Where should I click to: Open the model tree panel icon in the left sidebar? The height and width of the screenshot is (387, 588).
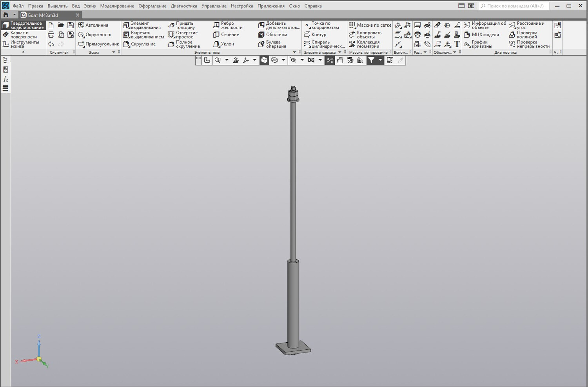[5, 60]
